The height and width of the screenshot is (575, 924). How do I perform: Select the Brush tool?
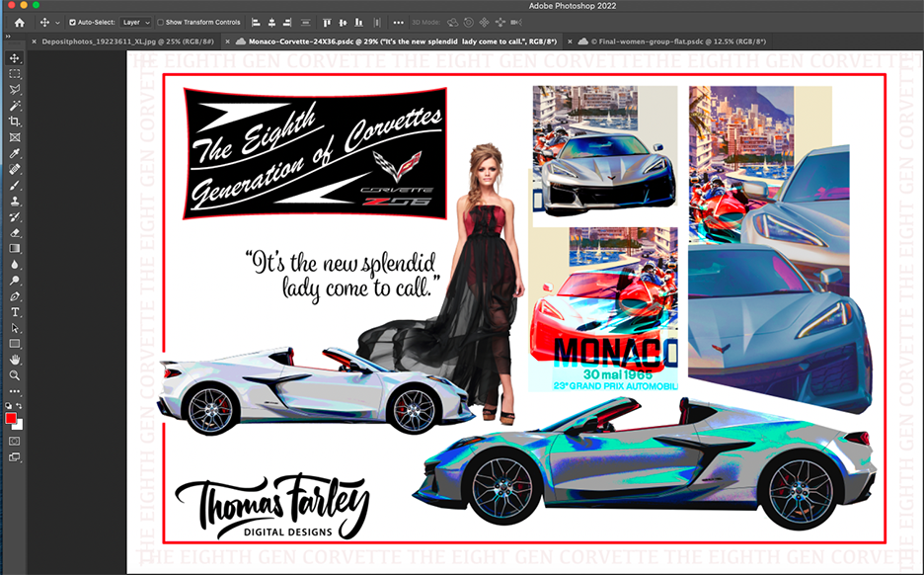15,185
